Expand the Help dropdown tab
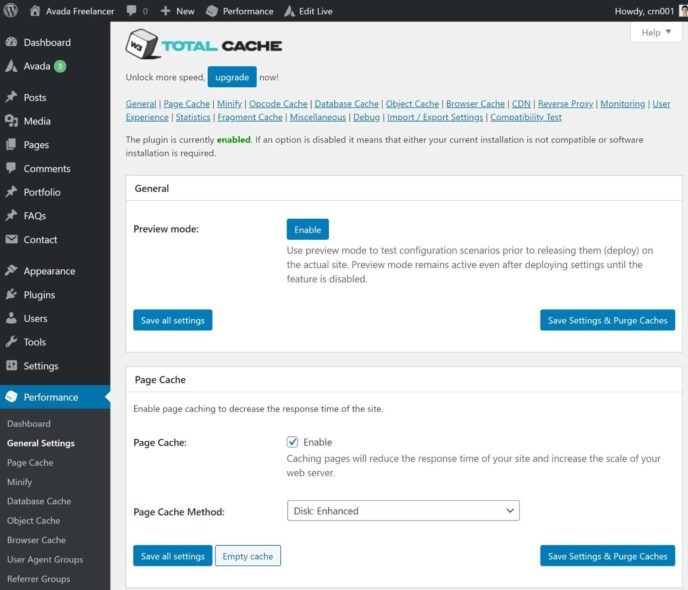Screen dimensions: 688x590 [656, 32]
